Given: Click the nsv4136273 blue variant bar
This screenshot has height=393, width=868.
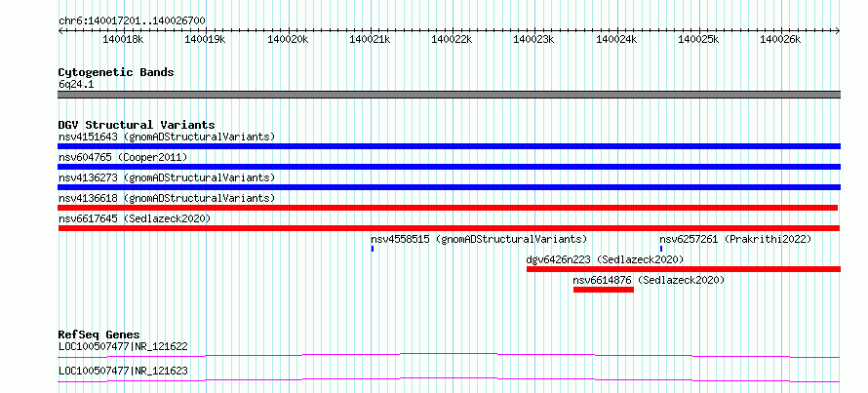Looking at the screenshot, I should tap(449, 187).
